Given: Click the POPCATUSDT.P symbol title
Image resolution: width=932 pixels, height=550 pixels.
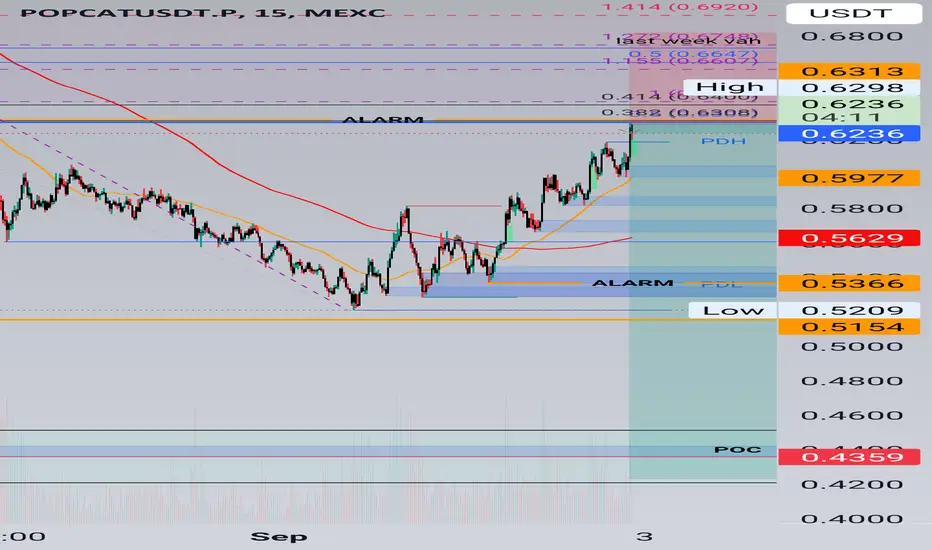Looking at the screenshot, I should click(131, 12).
